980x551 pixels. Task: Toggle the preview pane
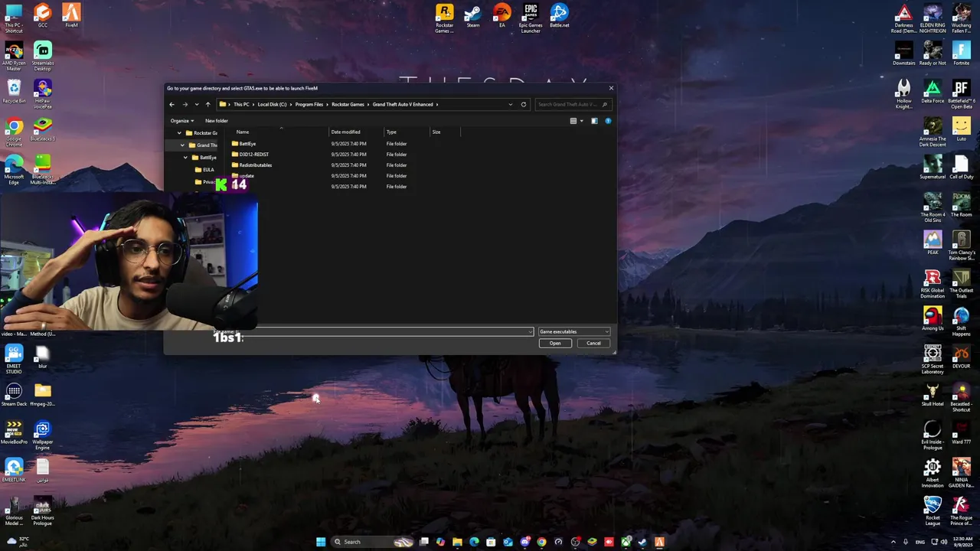594,121
